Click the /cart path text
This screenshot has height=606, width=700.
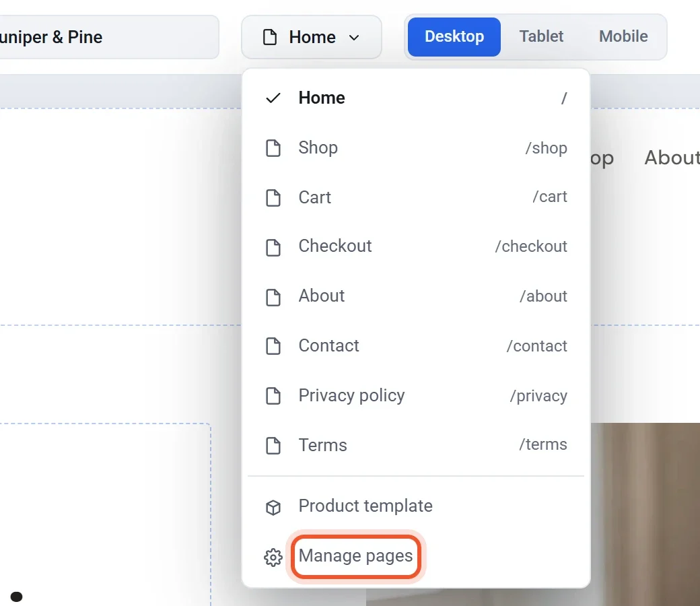click(x=549, y=197)
